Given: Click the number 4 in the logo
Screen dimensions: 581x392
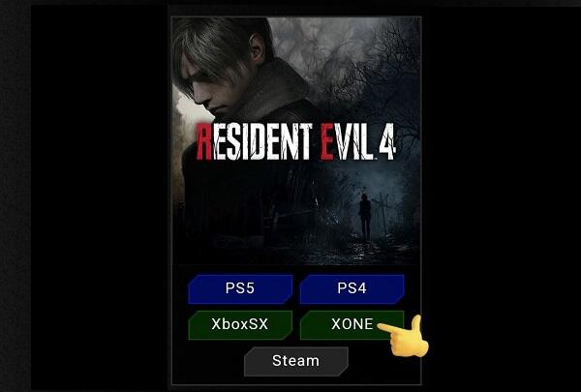Looking at the screenshot, I should [x=387, y=142].
